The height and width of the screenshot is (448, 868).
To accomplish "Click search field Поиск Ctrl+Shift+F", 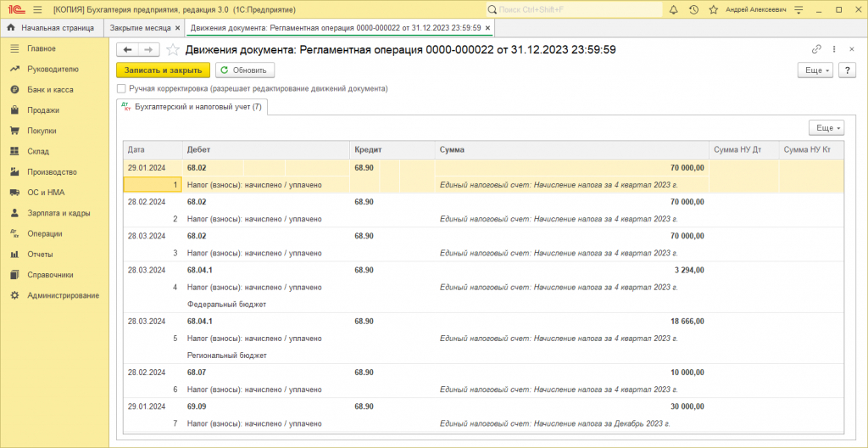I will coord(574,10).
